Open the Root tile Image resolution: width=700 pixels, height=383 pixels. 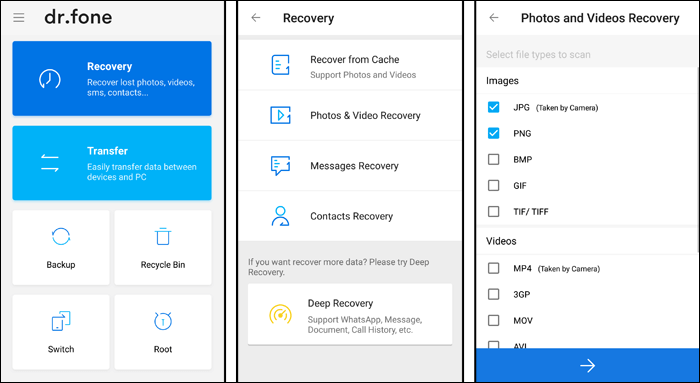pyautogui.click(x=163, y=332)
